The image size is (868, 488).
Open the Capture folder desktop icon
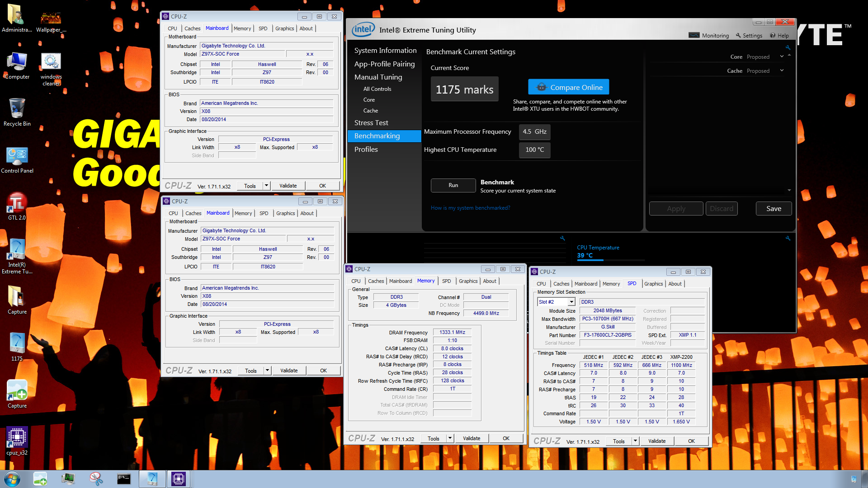tap(17, 300)
